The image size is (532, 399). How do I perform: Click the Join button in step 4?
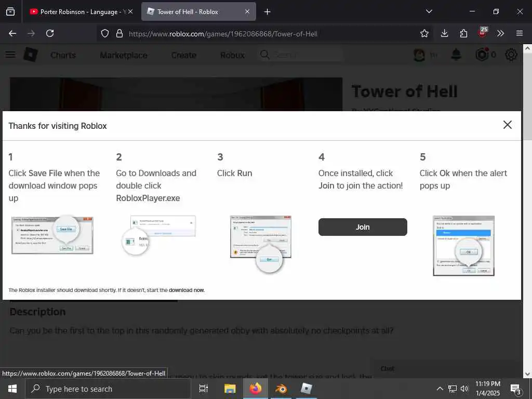click(x=362, y=227)
